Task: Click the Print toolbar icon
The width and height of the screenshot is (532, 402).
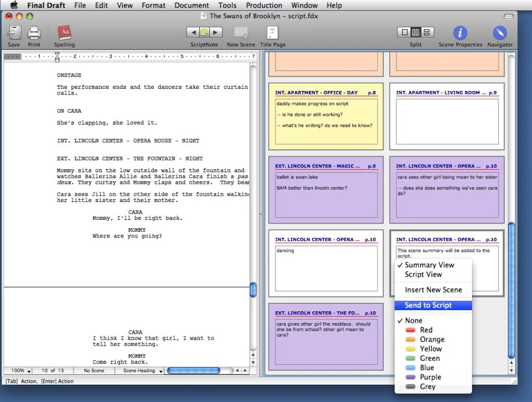Action: [x=34, y=33]
